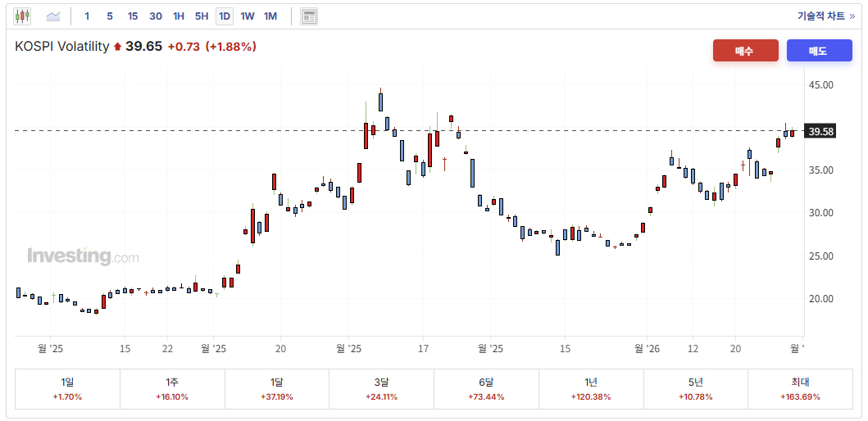
Task: Click the 20.00 price axis label
Action: (821, 299)
